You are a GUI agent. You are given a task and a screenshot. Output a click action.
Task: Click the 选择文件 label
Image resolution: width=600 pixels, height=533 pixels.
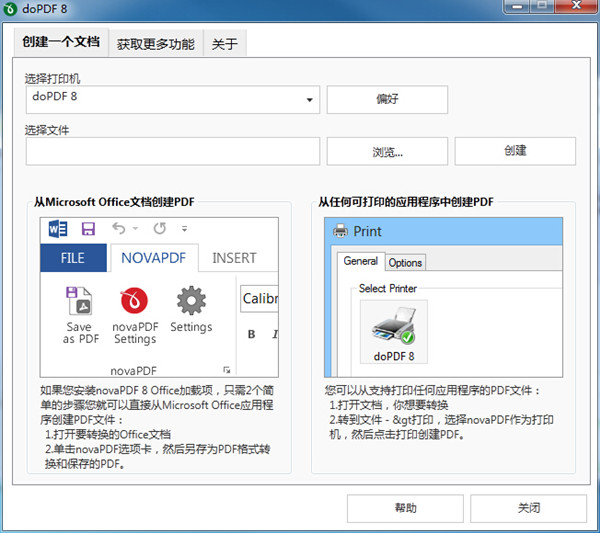pos(47,130)
